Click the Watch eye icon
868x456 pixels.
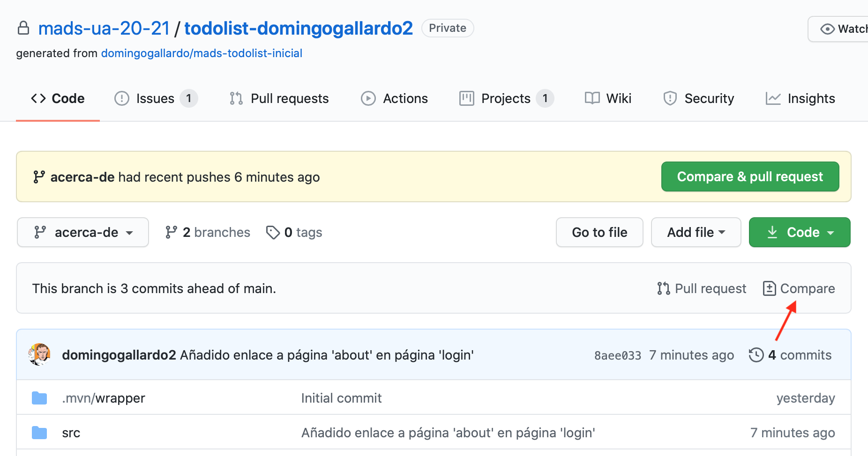(827, 29)
